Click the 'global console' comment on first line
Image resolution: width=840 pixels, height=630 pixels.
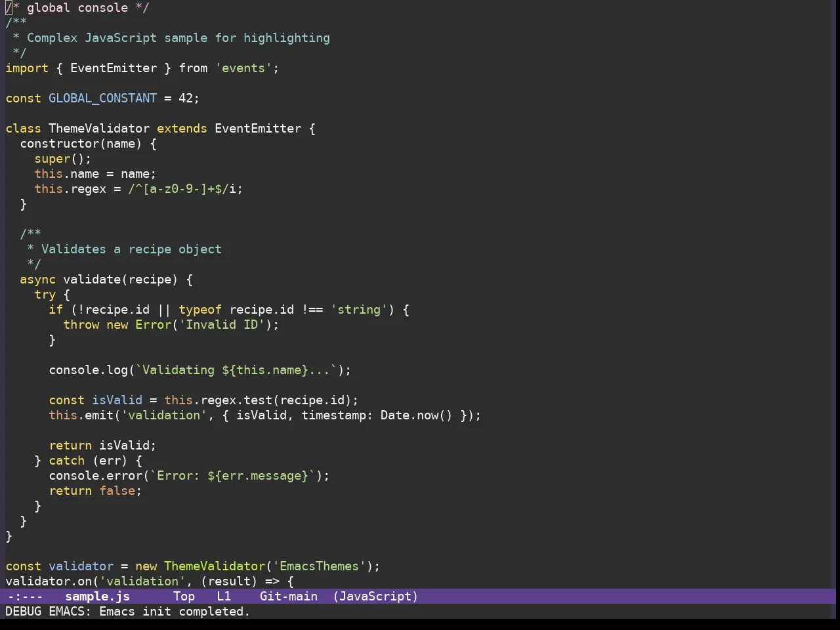77,8
